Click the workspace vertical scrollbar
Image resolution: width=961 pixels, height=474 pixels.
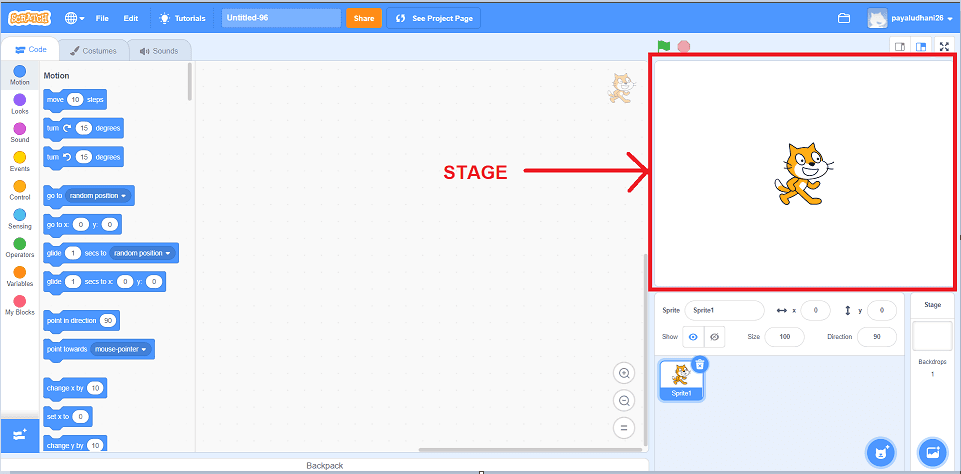644,350
